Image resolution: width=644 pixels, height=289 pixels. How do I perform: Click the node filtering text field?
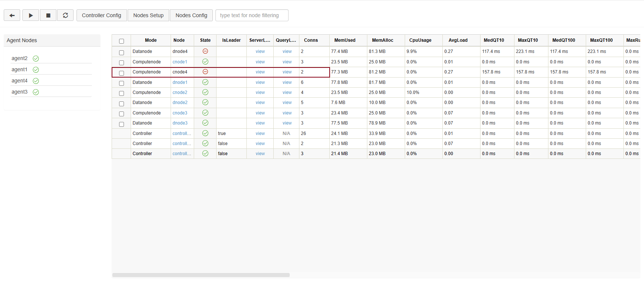[252, 15]
